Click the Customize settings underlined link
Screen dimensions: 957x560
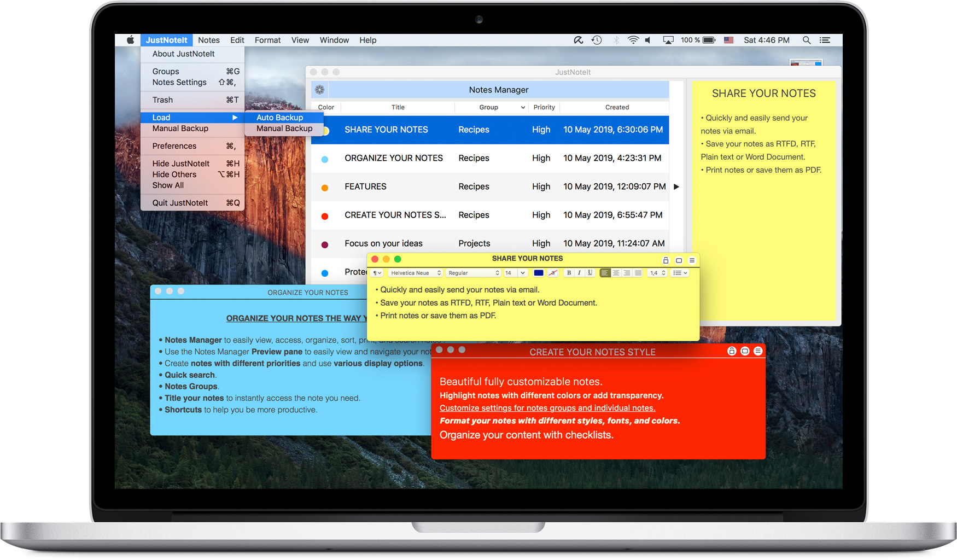click(x=547, y=408)
